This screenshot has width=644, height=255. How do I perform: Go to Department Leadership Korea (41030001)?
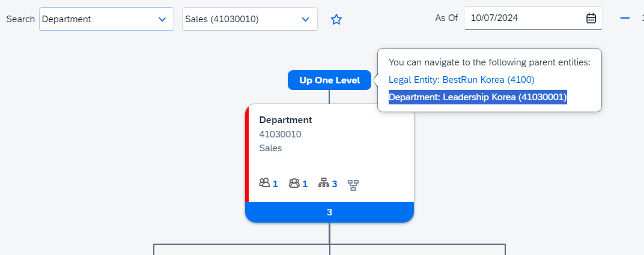pyautogui.click(x=478, y=97)
